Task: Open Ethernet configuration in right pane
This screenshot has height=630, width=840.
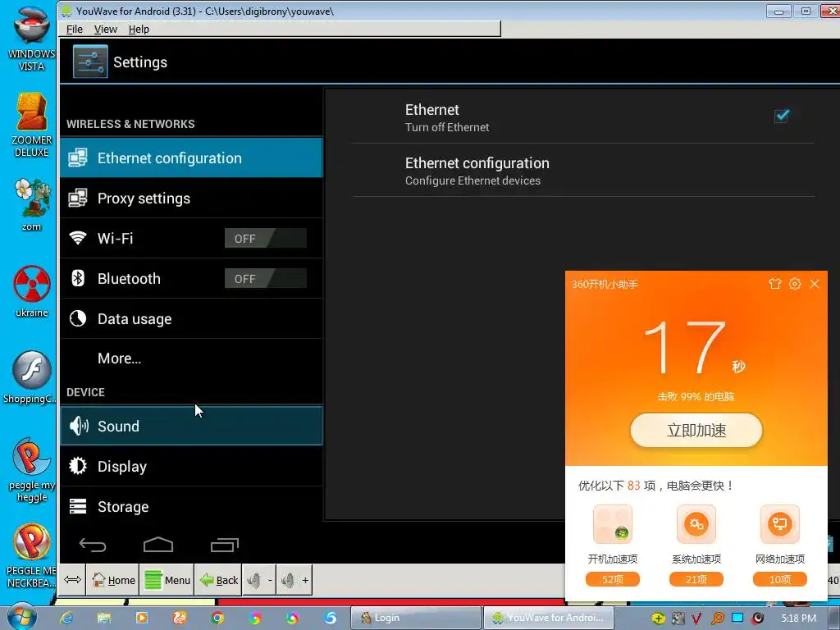Action: (x=583, y=171)
